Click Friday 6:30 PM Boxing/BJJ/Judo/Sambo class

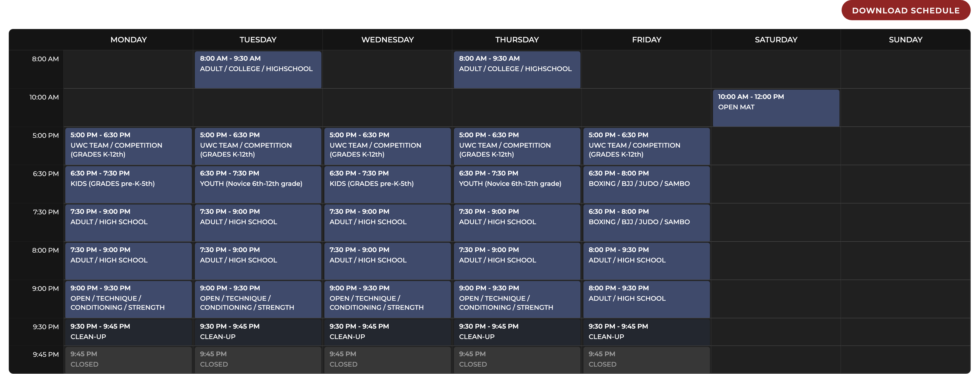click(646, 184)
